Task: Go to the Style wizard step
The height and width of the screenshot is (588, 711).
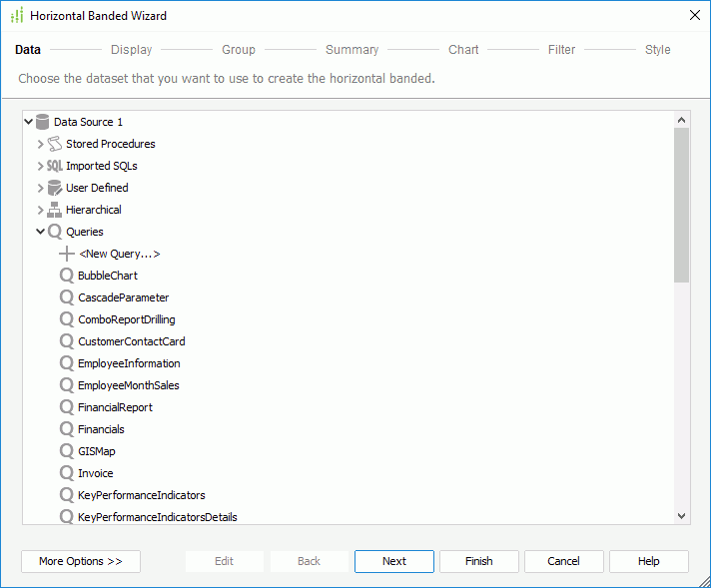Action: point(657,49)
